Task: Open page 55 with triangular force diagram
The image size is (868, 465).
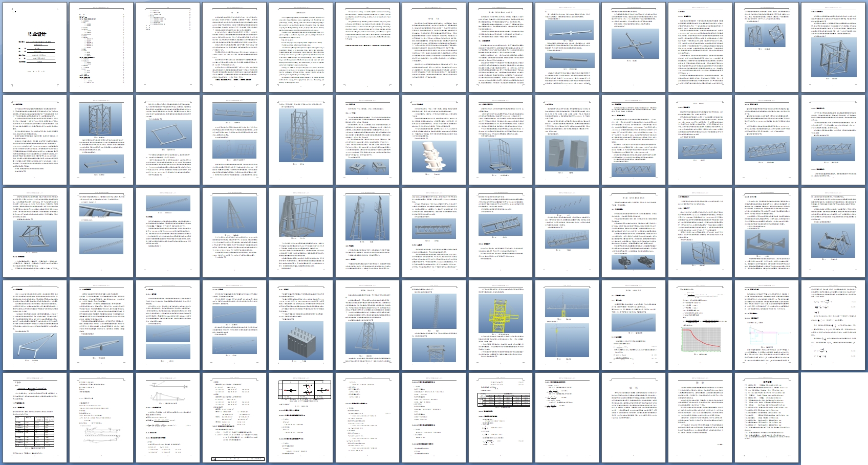Action: (x=168, y=417)
